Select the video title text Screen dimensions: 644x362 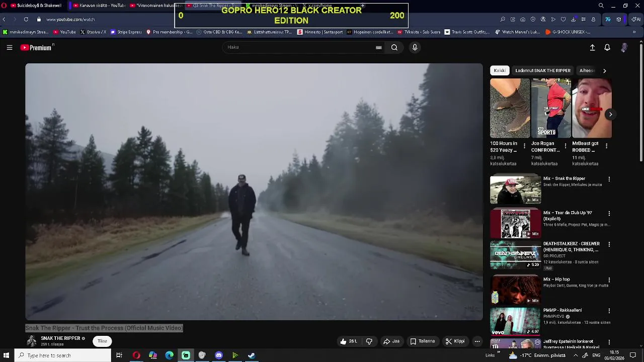104,328
